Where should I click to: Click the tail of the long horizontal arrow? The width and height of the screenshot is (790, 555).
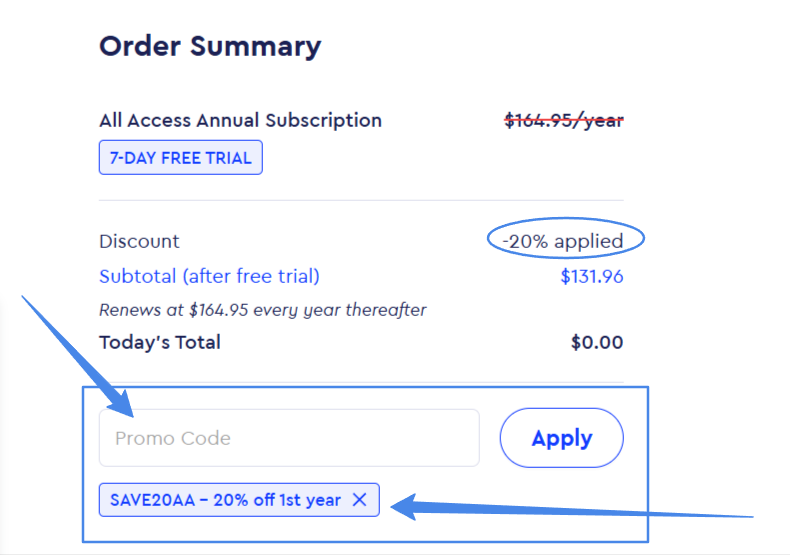[x=750, y=516]
